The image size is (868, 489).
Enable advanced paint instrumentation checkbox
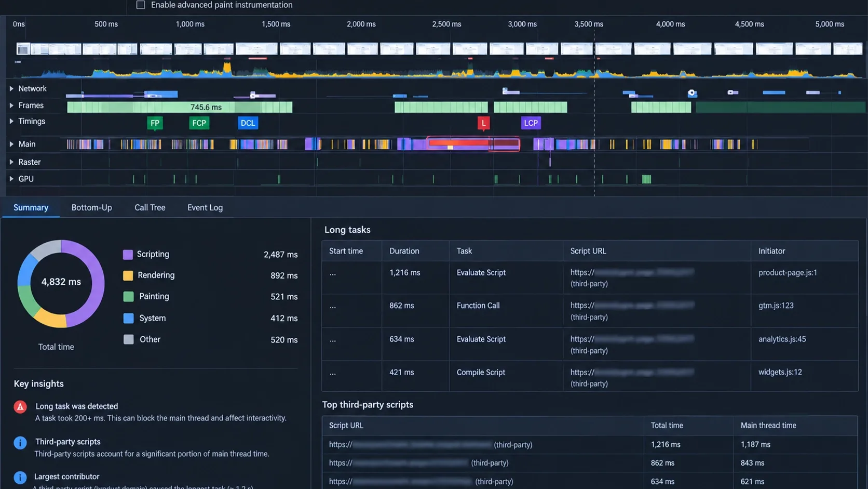[141, 5]
